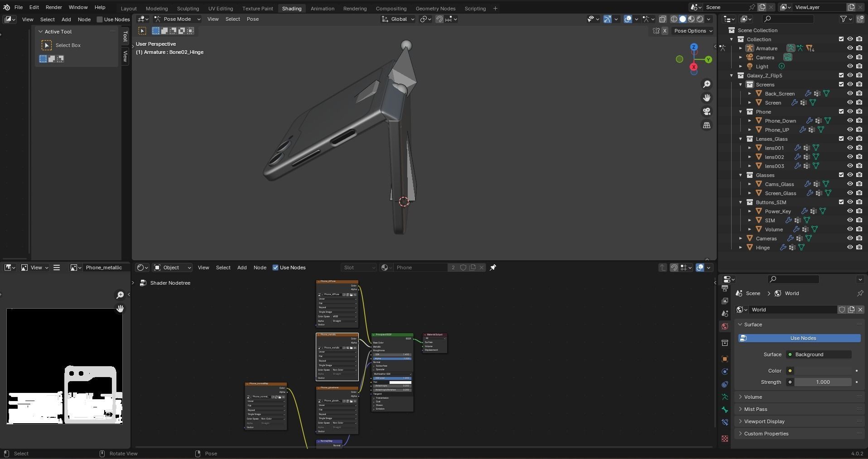Screen dimensions: 868x459
Task: Open the Render menu
Action: pos(53,7)
